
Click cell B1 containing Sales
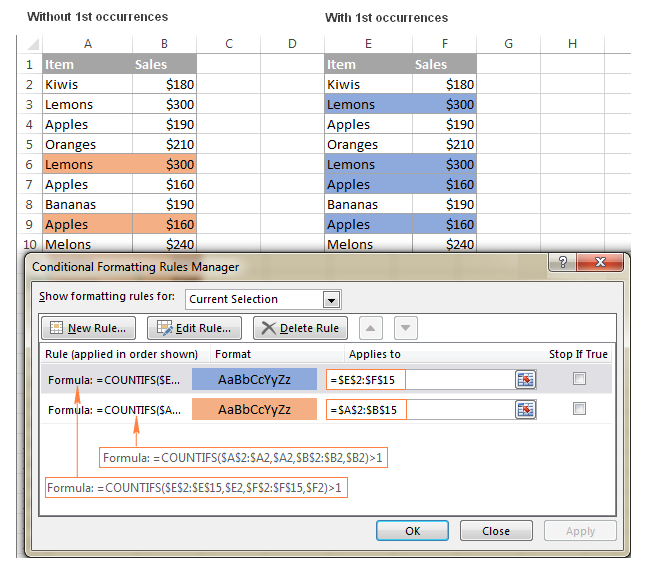[x=164, y=64]
